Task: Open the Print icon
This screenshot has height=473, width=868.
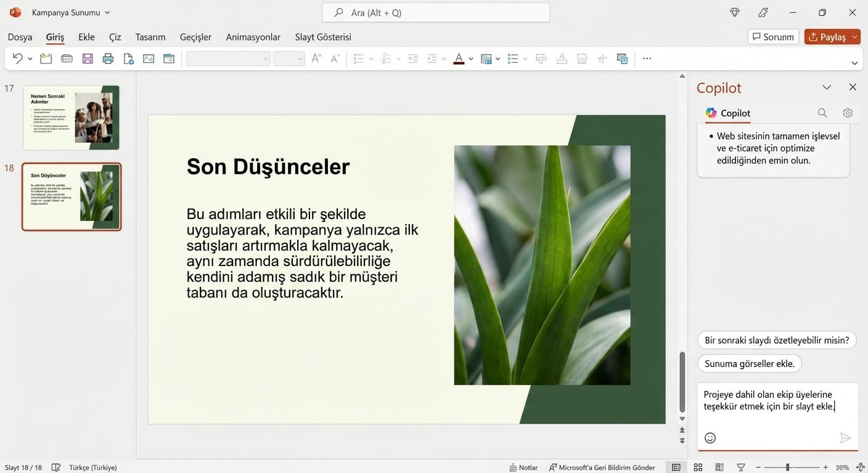Action: point(108,58)
